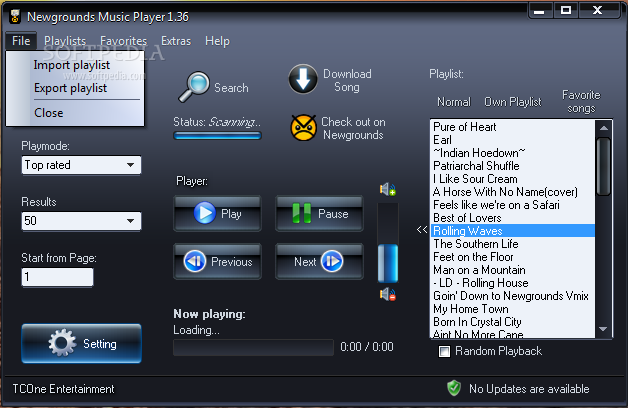Viewport: 628px width, 408px height.
Task: Select Goin' Down to Newgrounds Vmix
Action: (x=513, y=296)
